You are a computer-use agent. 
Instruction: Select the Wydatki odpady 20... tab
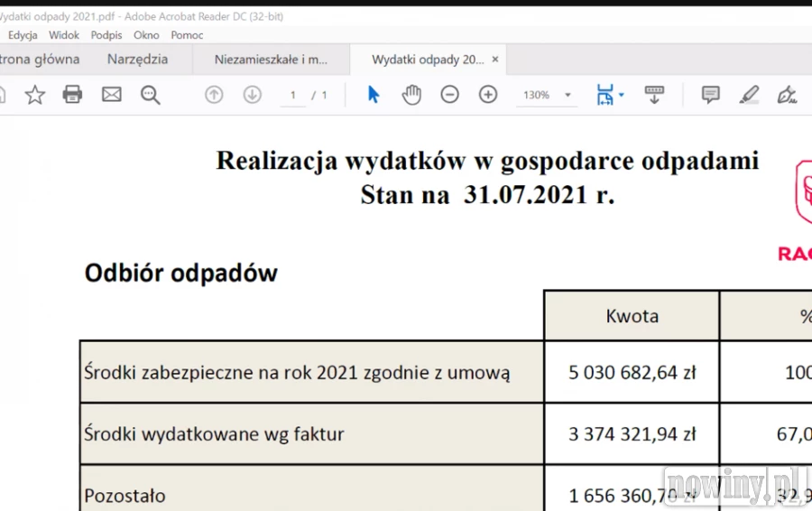point(428,60)
